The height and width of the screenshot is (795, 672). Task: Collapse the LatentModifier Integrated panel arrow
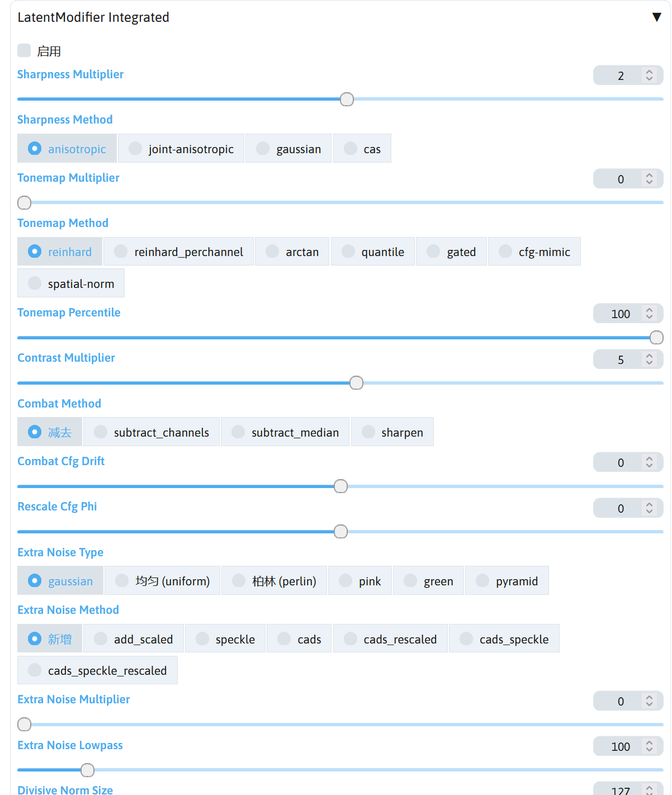pos(656,17)
